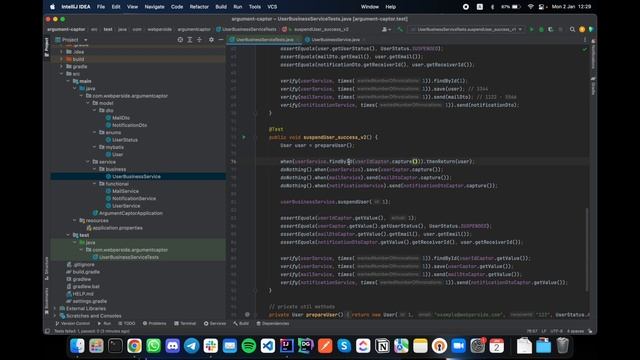Screen dimensions: 640x360
Task: Click the green inspection checkmark in editor
Action: 584,49
